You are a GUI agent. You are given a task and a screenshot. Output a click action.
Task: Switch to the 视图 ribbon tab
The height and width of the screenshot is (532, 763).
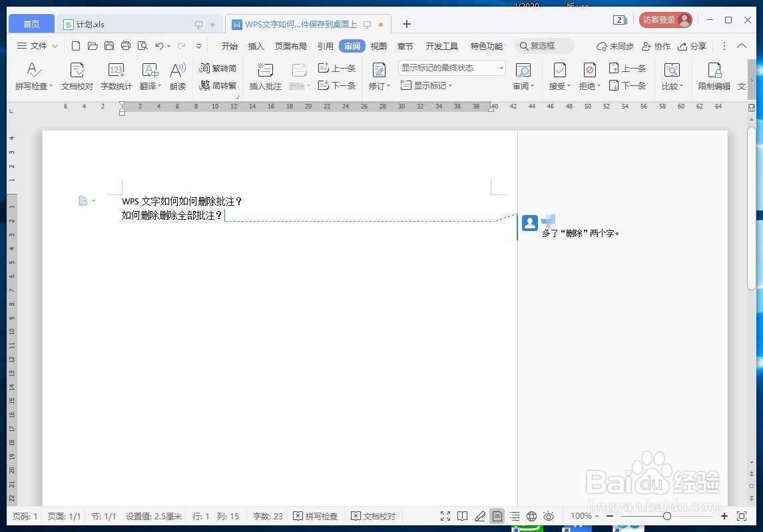[x=378, y=46]
